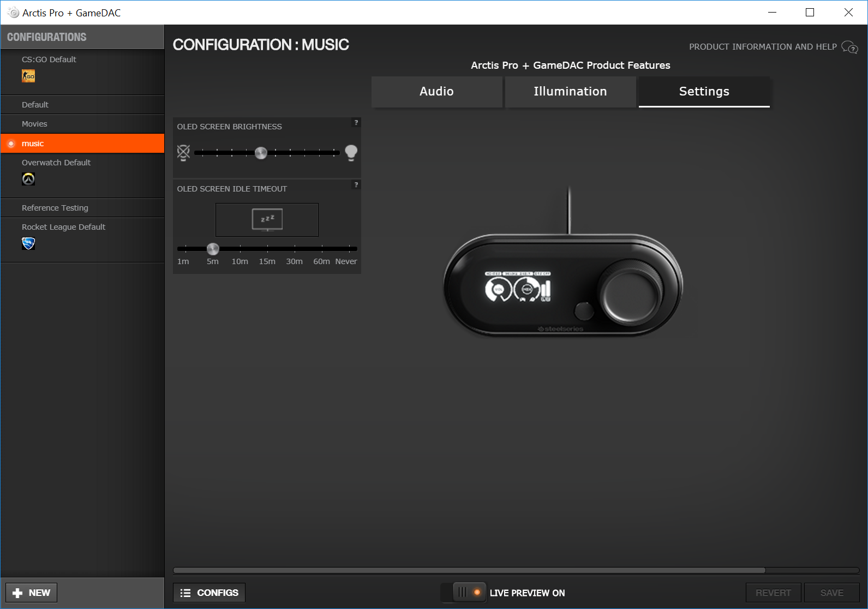The image size is (868, 609).
Task: Minimize the Arctis Pro window
Action: click(x=772, y=13)
